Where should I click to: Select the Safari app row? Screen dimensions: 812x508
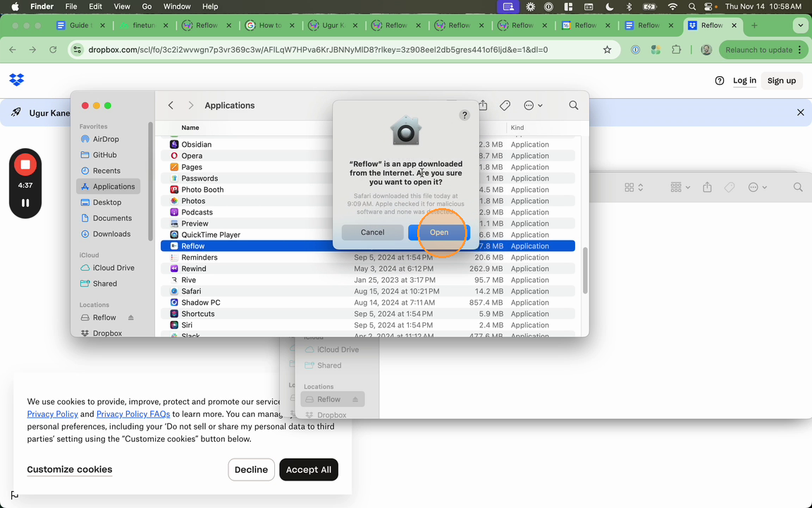pyautogui.click(x=368, y=291)
